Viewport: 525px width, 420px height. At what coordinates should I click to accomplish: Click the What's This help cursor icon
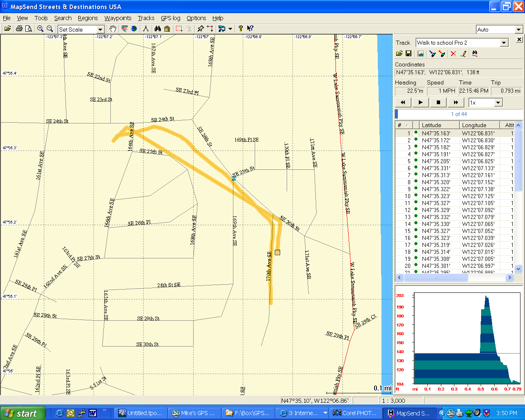point(250,29)
